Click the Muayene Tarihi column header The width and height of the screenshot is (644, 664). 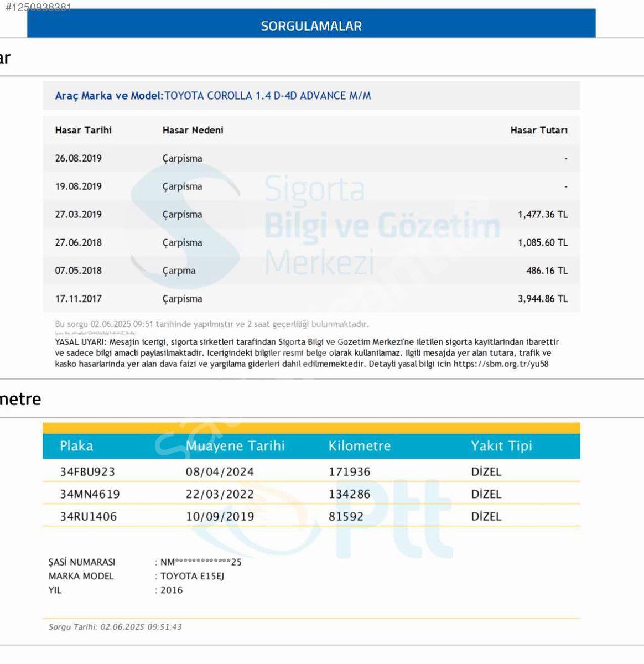pyautogui.click(x=235, y=446)
